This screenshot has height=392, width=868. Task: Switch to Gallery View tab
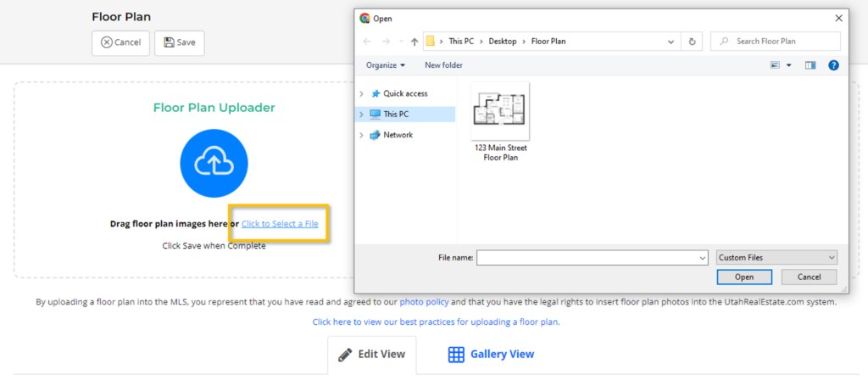[492, 354]
